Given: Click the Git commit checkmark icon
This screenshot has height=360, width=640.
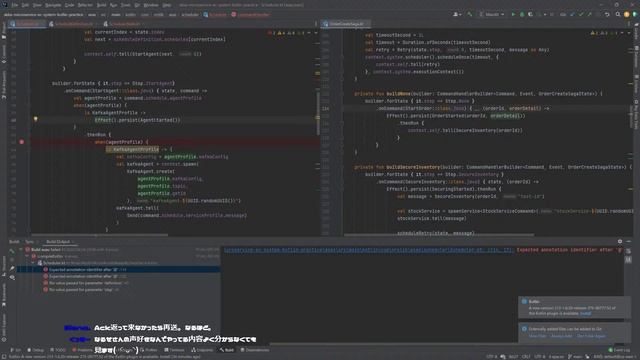Looking at the screenshot, I should click(581, 14).
